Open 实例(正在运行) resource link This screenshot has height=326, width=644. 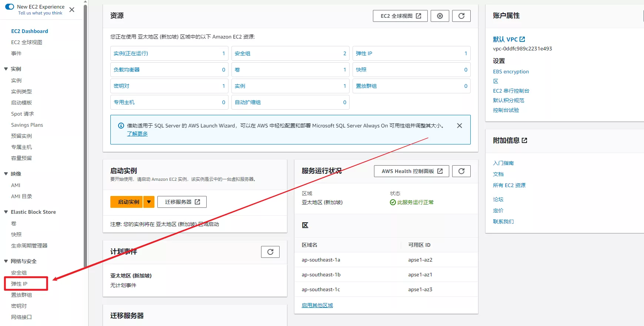(x=131, y=53)
